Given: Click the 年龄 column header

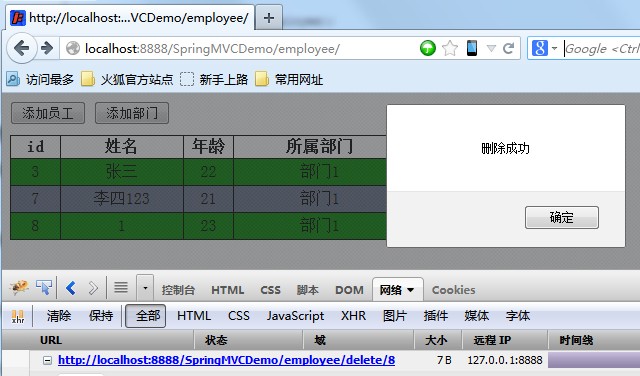Looking at the screenshot, I should point(208,147).
